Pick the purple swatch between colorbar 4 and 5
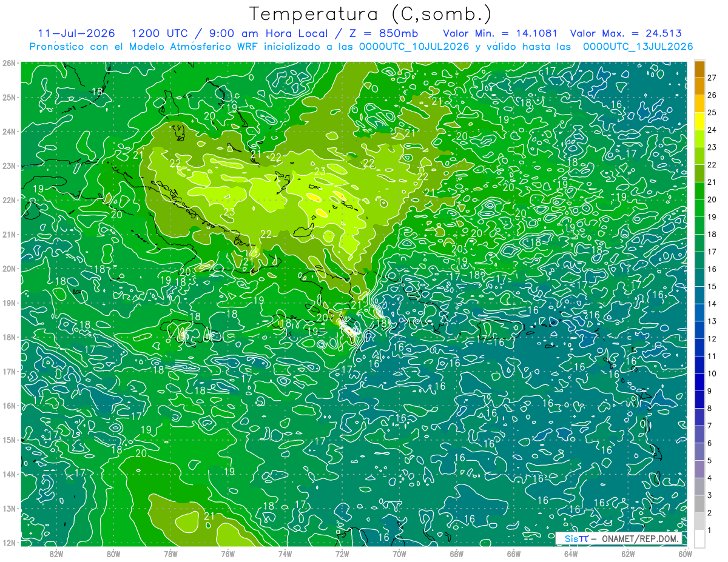Image resolution: width=728 pixels, height=562 pixels. [699, 469]
